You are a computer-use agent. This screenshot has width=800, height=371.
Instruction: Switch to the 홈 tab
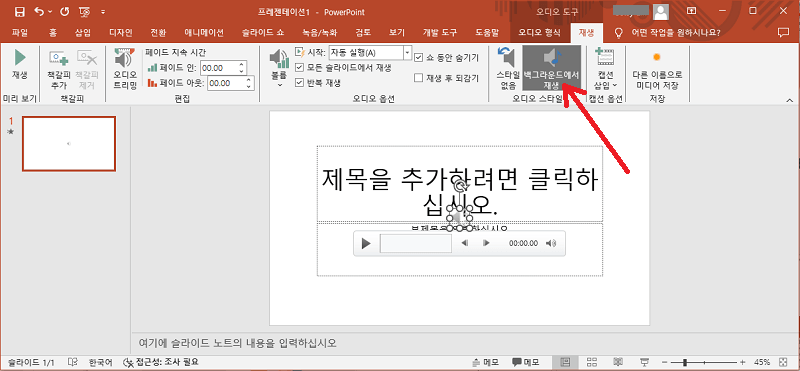(x=53, y=33)
